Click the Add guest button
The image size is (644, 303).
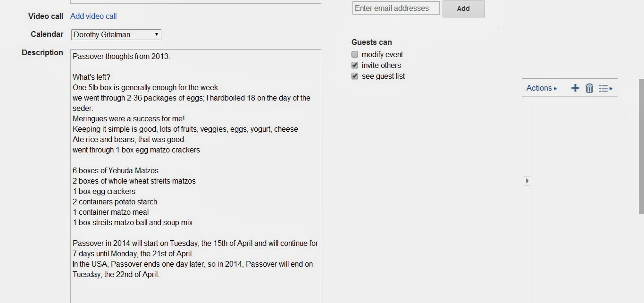coord(463,8)
